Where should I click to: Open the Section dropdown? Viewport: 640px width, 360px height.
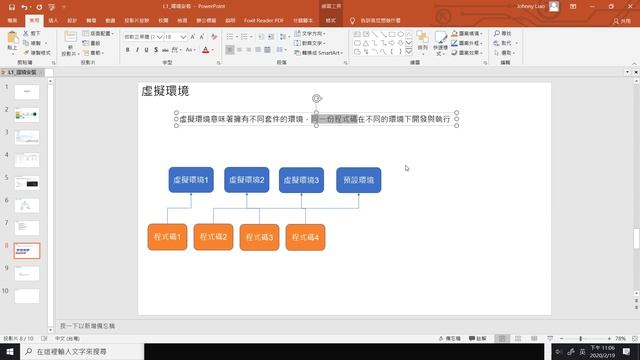[x=93, y=53]
